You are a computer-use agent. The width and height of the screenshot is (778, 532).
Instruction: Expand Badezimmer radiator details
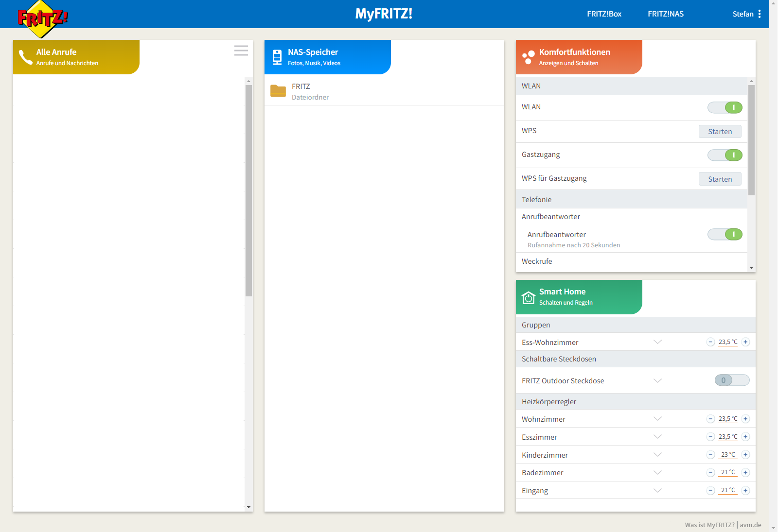tap(658, 473)
